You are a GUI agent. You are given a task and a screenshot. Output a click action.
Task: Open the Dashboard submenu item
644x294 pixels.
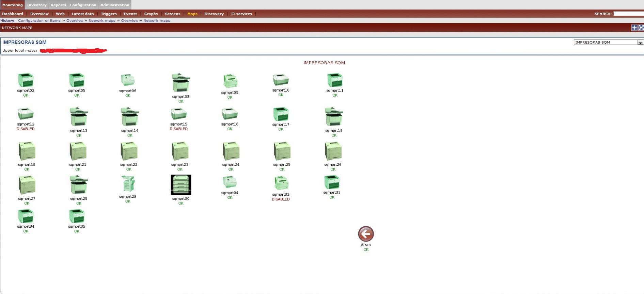tap(13, 14)
